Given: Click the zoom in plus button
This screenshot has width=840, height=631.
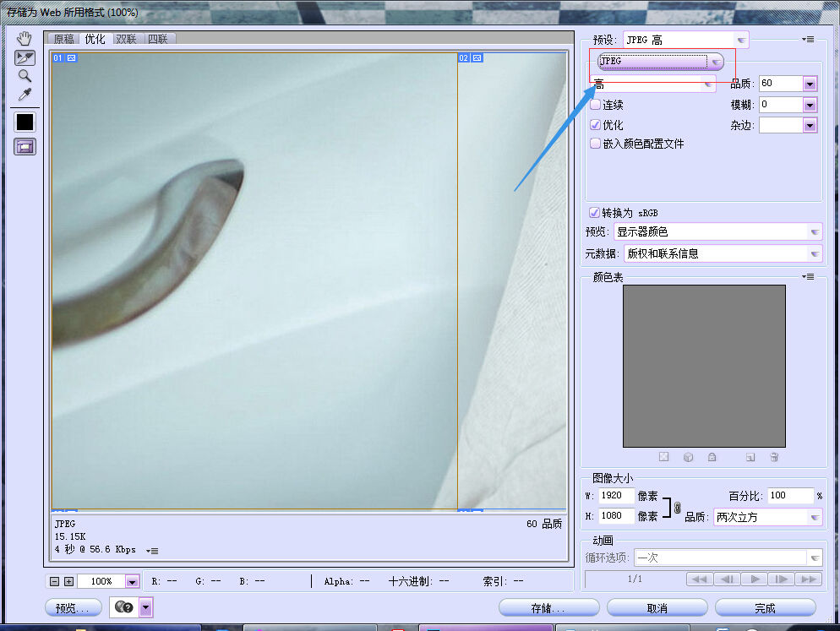Looking at the screenshot, I should (x=68, y=581).
